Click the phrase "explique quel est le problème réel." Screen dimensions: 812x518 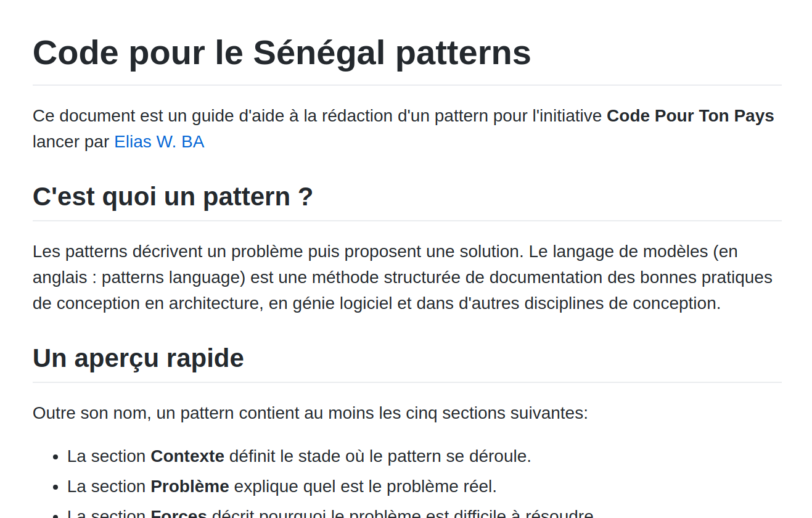coord(365,487)
